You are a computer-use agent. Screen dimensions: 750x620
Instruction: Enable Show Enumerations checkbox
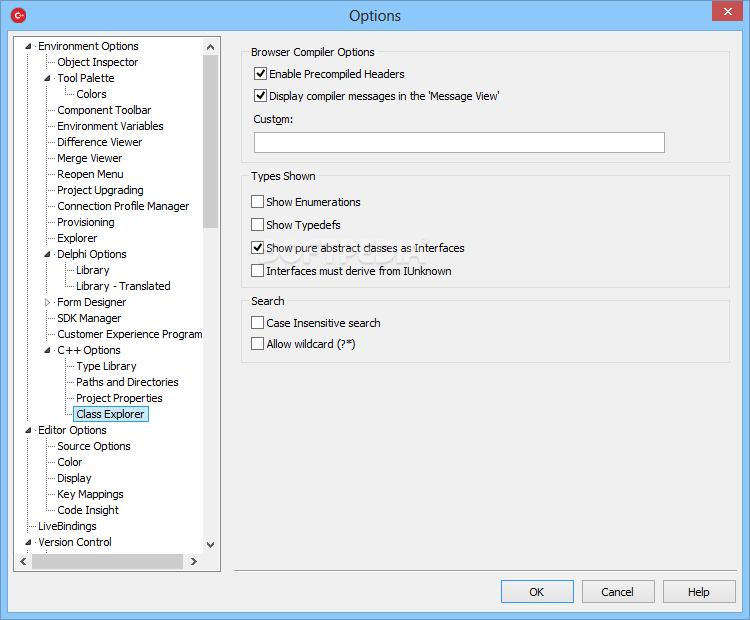(x=257, y=201)
